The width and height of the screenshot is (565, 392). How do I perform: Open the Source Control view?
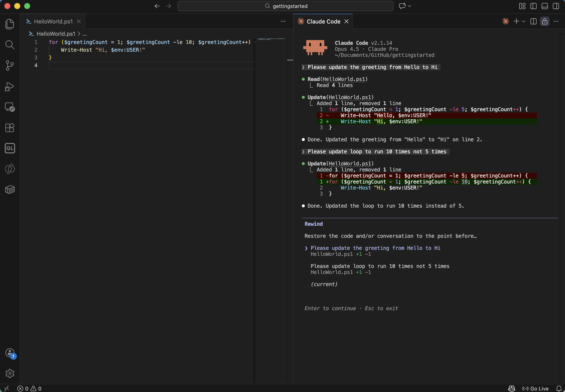click(x=10, y=65)
